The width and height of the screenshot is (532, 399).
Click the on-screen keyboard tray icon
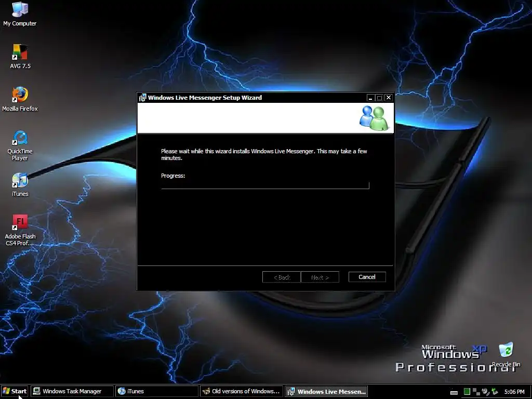click(x=454, y=392)
